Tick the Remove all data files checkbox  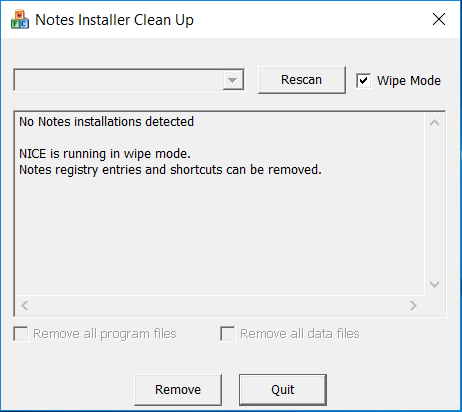point(227,334)
